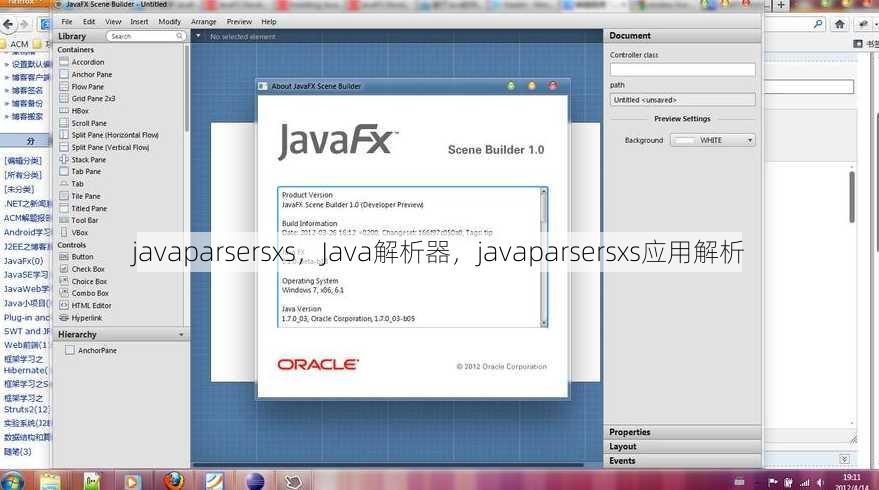The width and height of the screenshot is (879, 490).
Task: Select Split Pane (Horizontal Flow) icon
Action: [x=64, y=135]
